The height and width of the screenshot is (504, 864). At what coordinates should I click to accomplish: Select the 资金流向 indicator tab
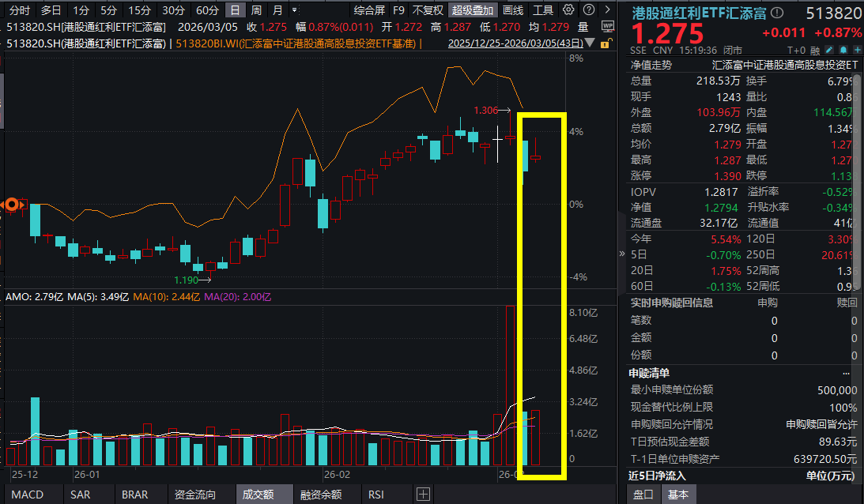pos(194,495)
